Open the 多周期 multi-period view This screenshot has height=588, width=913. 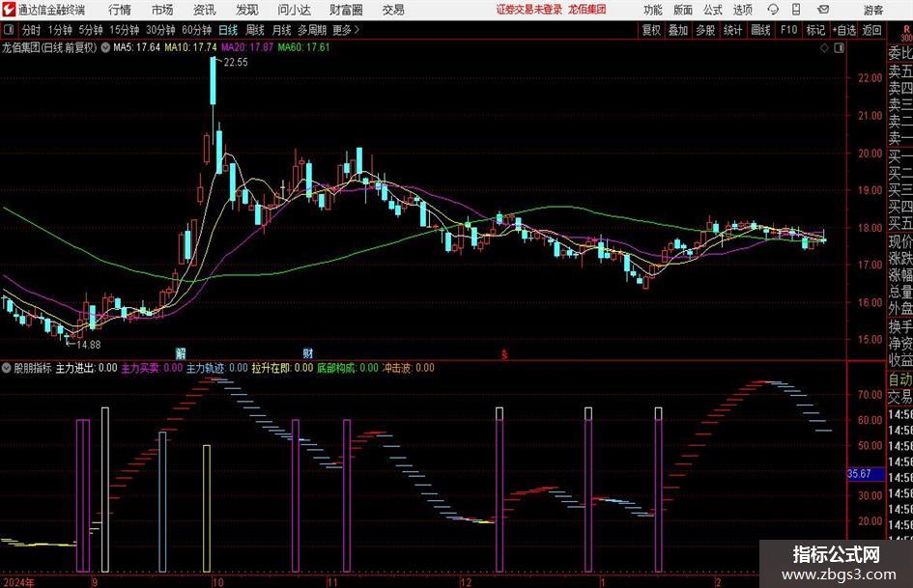pyautogui.click(x=312, y=30)
